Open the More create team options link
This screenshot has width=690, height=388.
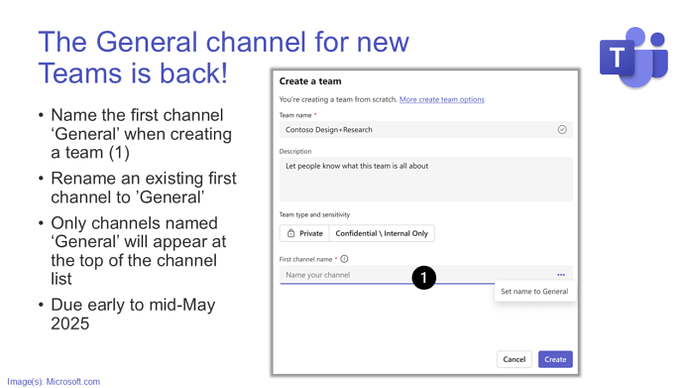[442, 99]
